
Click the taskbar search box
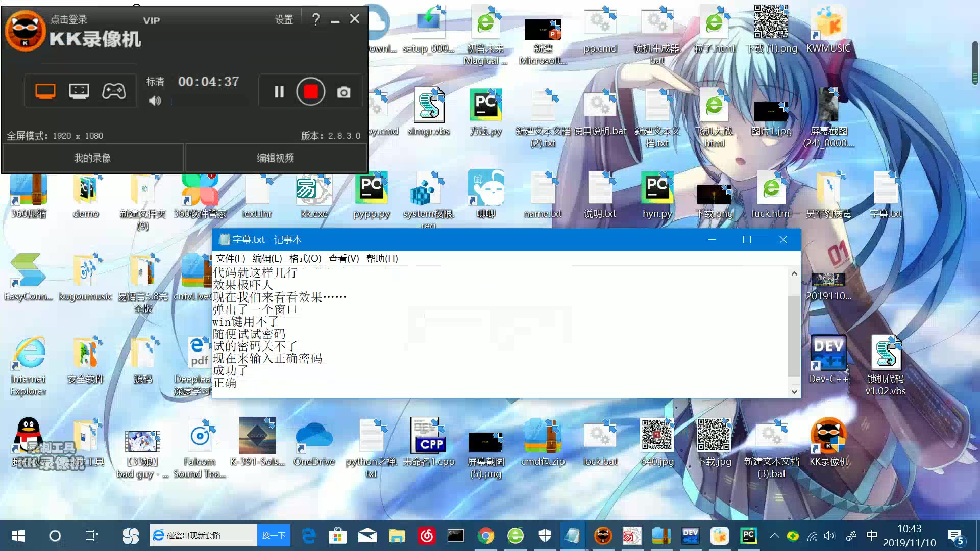[204, 536]
